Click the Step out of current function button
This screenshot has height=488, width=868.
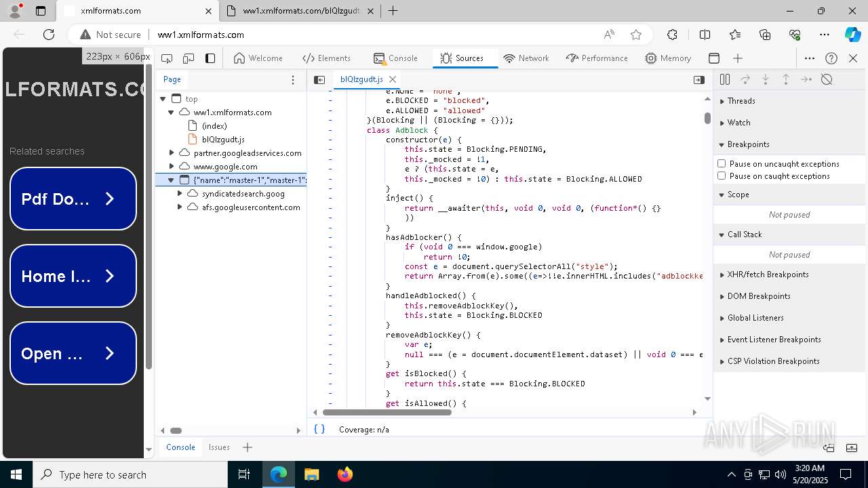coord(786,80)
